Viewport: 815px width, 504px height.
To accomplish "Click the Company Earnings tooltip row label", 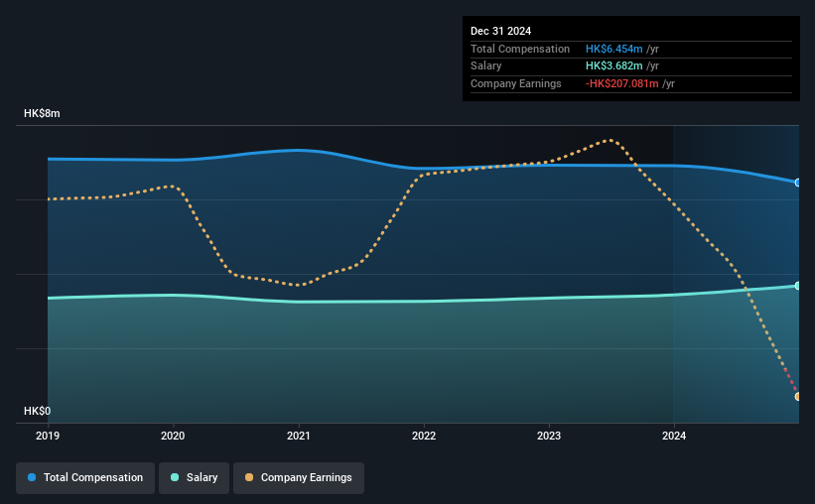I will [x=515, y=83].
